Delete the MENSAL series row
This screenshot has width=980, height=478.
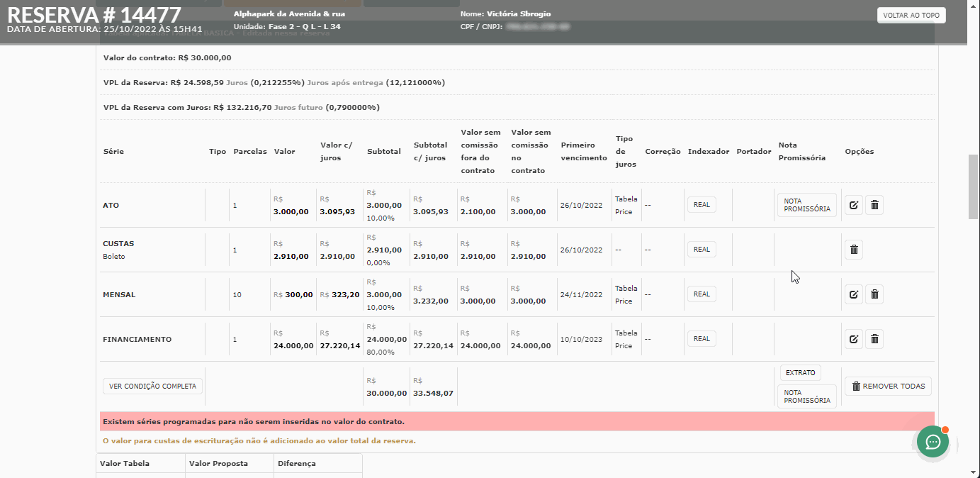tap(874, 294)
